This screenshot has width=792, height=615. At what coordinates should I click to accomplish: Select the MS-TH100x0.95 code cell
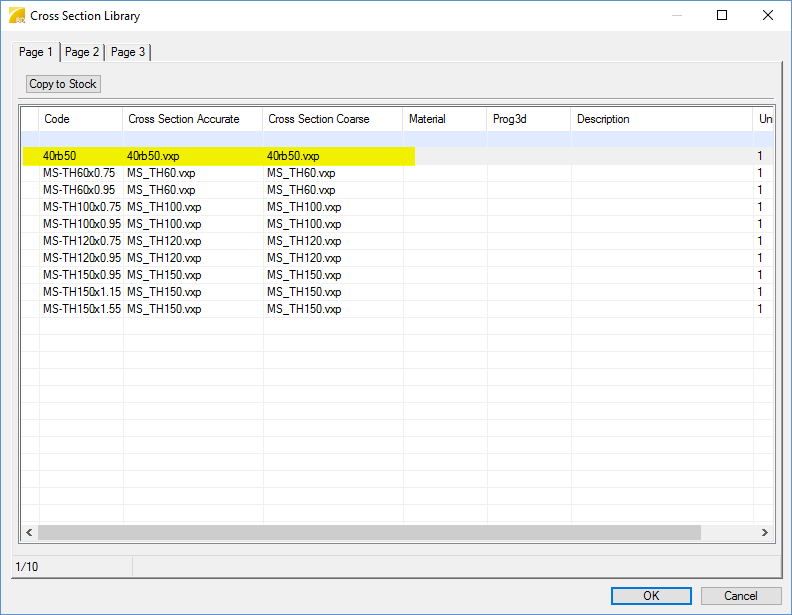click(x=81, y=224)
